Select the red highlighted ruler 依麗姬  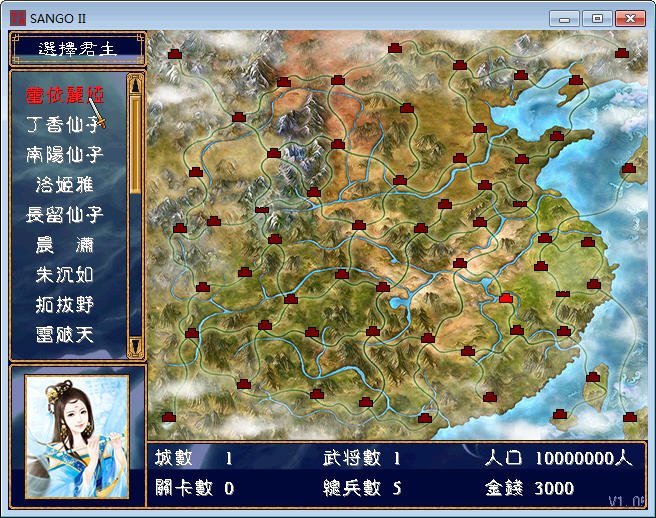pos(64,95)
